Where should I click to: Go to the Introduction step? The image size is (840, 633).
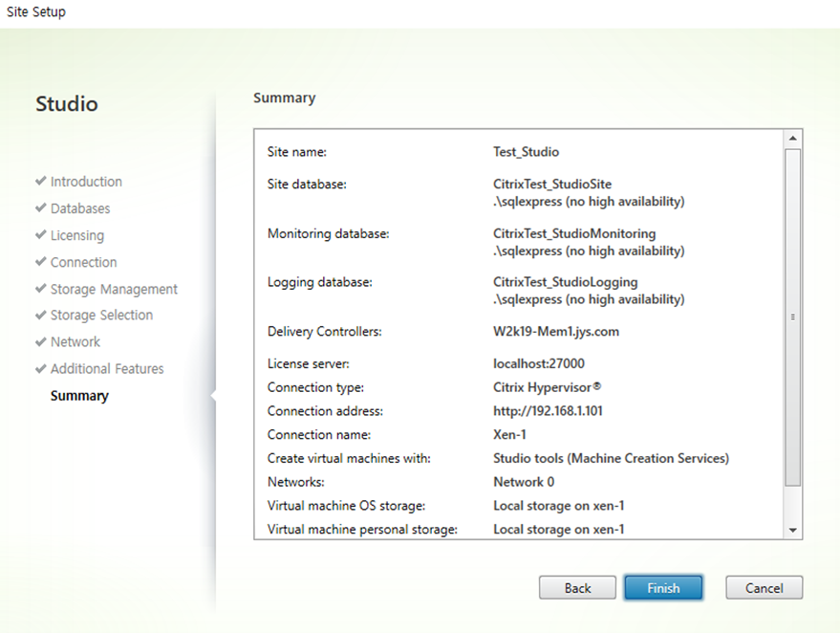pyautogui.click(x=86, y=182)
